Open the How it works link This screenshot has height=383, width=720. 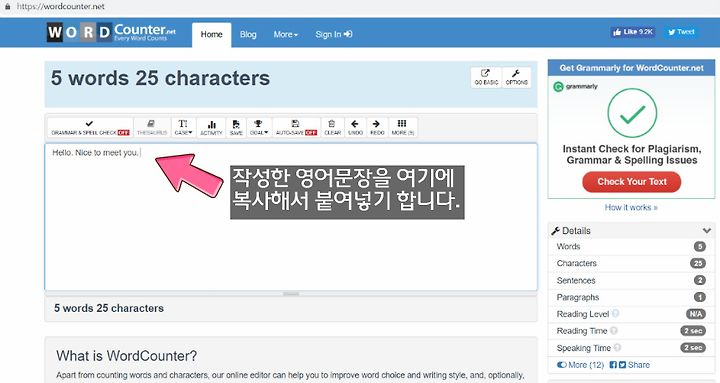[x=631, y=208]
